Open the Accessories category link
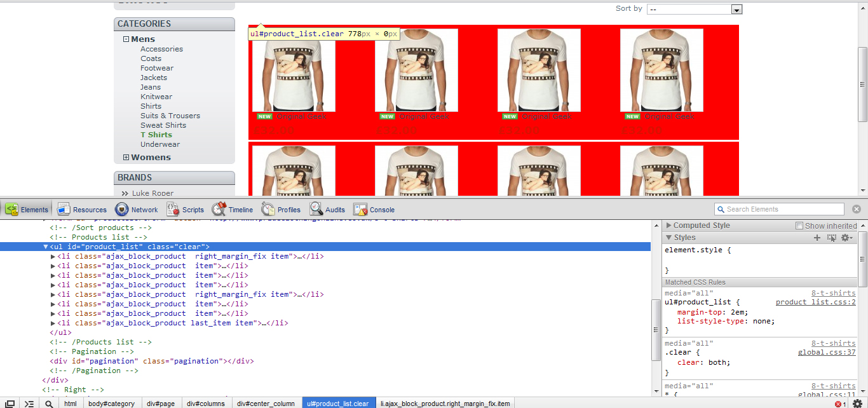Screen dimensions: 868x408 click(161, 49)
